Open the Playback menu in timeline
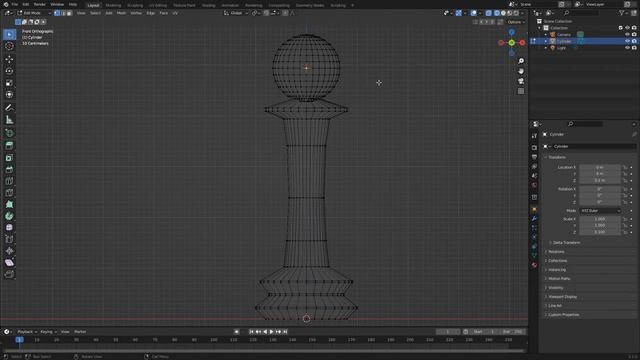The height and width of the screenshot is (360, 640). click(27, 332)
